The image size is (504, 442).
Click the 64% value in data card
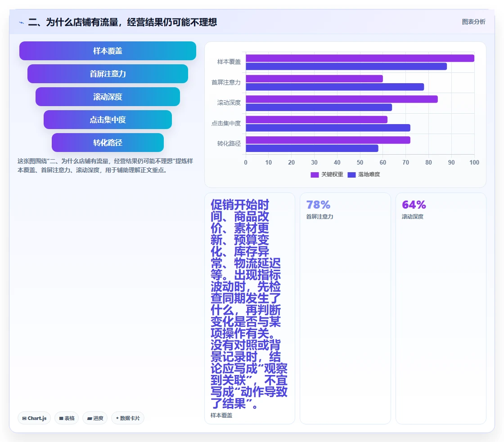click(x=414, y=205)
